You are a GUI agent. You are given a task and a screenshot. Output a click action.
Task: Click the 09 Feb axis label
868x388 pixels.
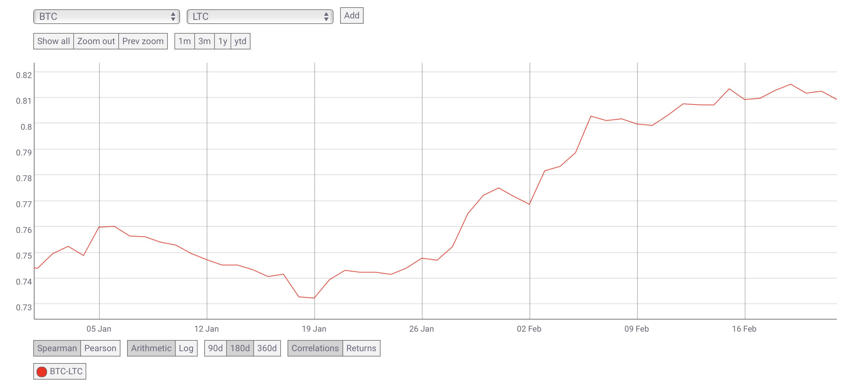636,329
